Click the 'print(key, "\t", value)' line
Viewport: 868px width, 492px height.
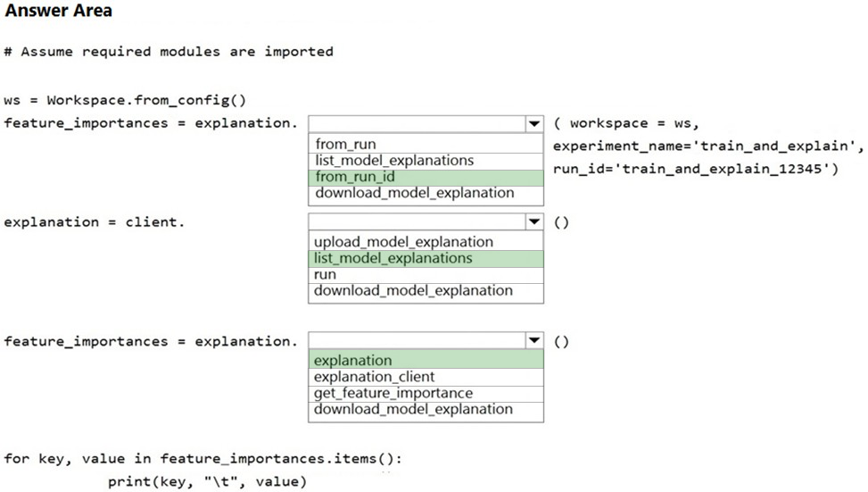pos(207,481)
